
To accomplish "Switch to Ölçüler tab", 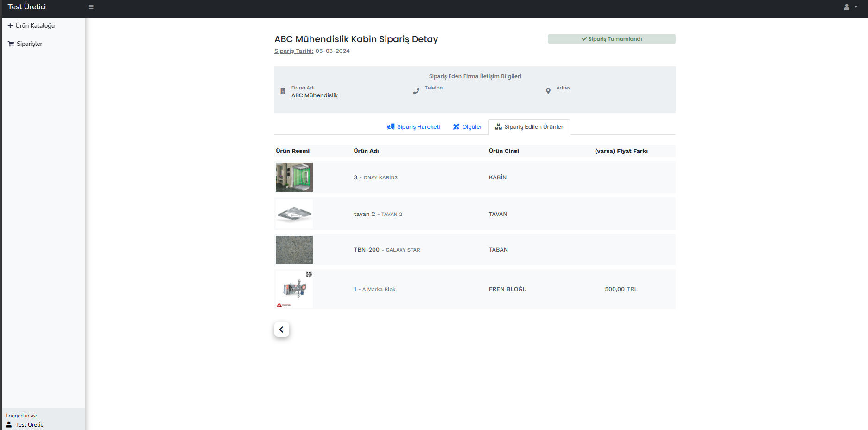I will pyautogui.click(x=467, y=127).
